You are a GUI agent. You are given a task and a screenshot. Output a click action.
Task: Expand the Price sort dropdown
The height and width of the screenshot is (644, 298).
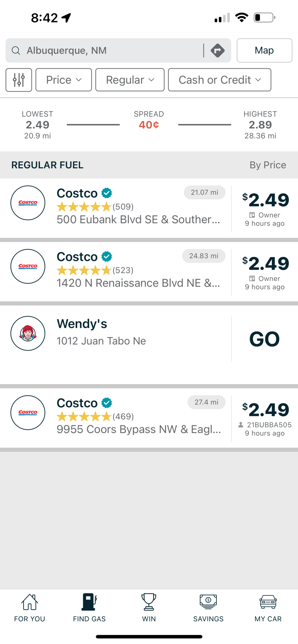[x=64, y=80]
